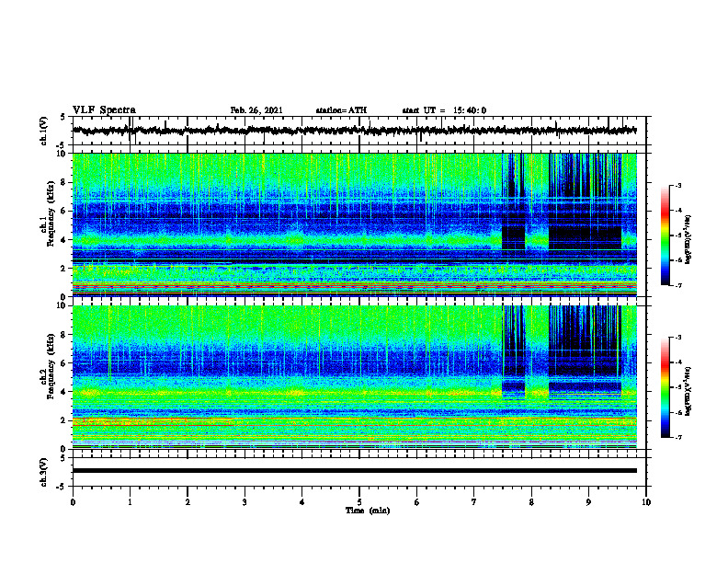
Task: Click the "8" kHz tick of ch.1
Action: (x=63, y=182)
